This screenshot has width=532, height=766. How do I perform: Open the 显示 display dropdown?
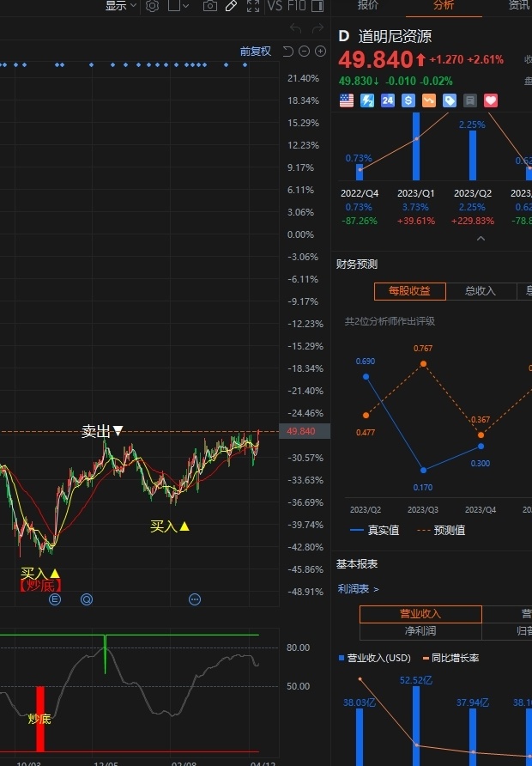120,6
